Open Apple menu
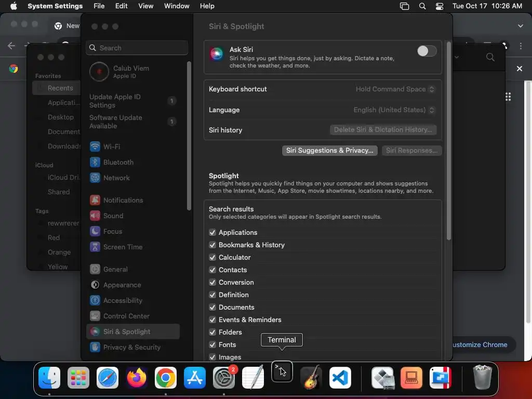The image size is (532, 399). [14, 6]
